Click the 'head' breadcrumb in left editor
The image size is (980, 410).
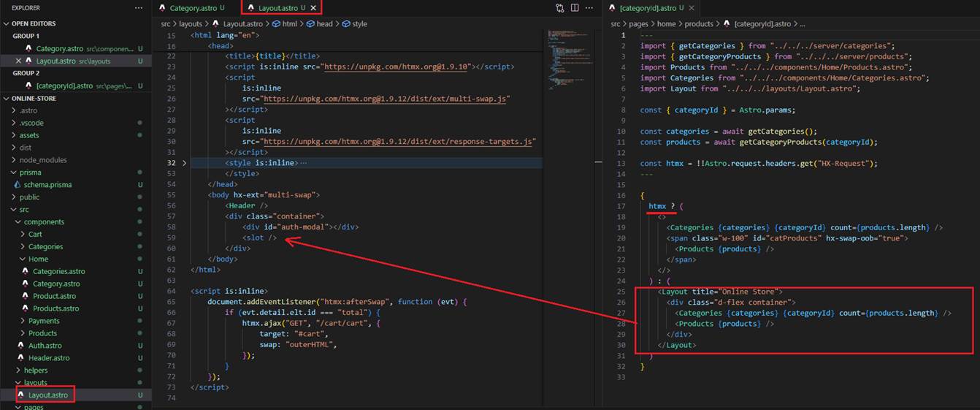[324, 23]
